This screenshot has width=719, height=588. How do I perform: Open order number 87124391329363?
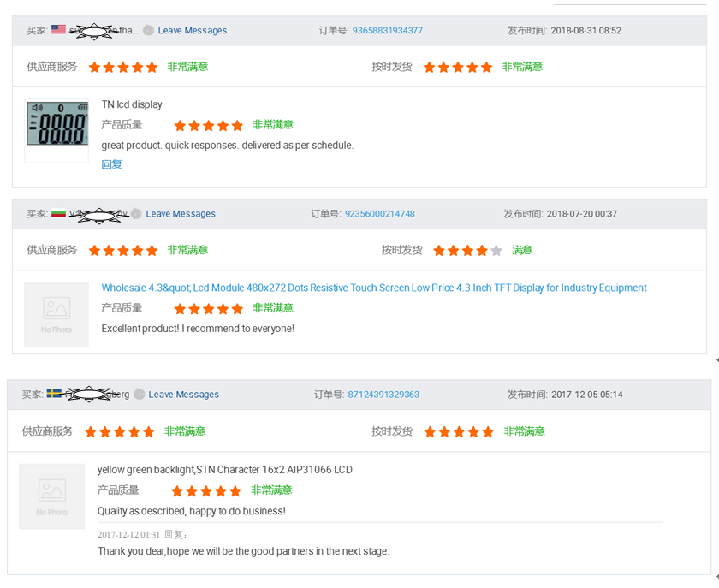click(383, 395)
